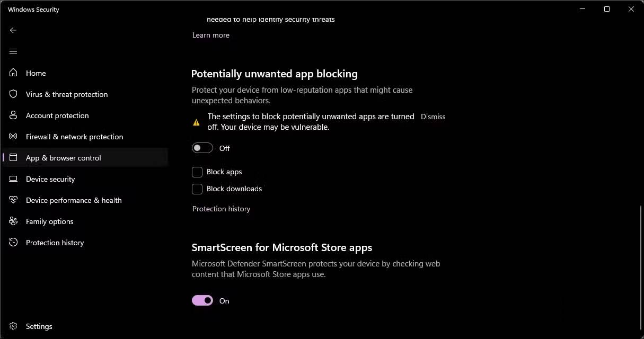
Task: Go back using the back arrow
Action: pyautogui.click(x=13, y=30)
